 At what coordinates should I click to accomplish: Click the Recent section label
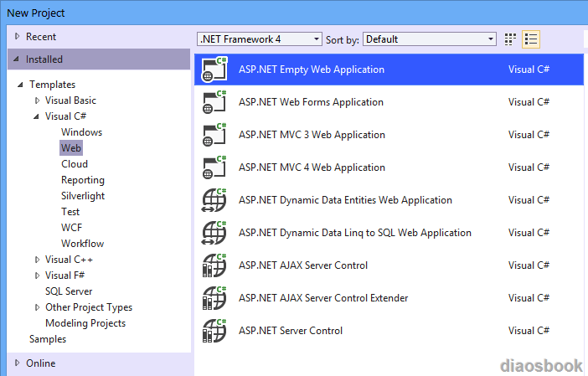click(x=40, y=37)
